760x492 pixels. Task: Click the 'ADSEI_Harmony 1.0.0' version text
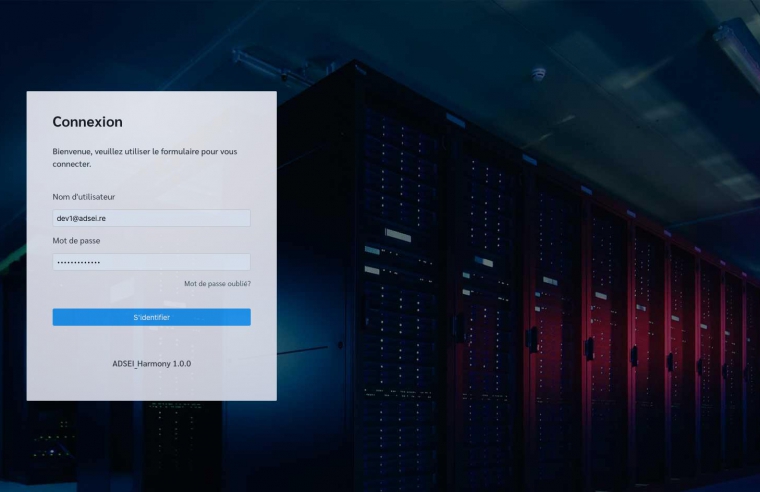152,364
